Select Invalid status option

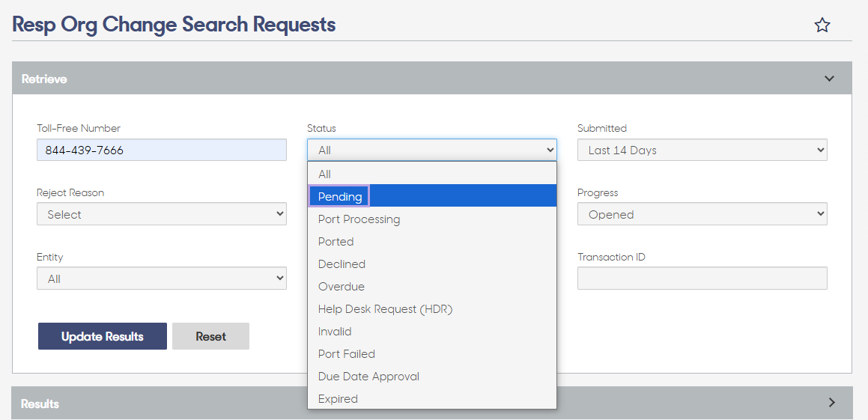[x=432, y=332]
